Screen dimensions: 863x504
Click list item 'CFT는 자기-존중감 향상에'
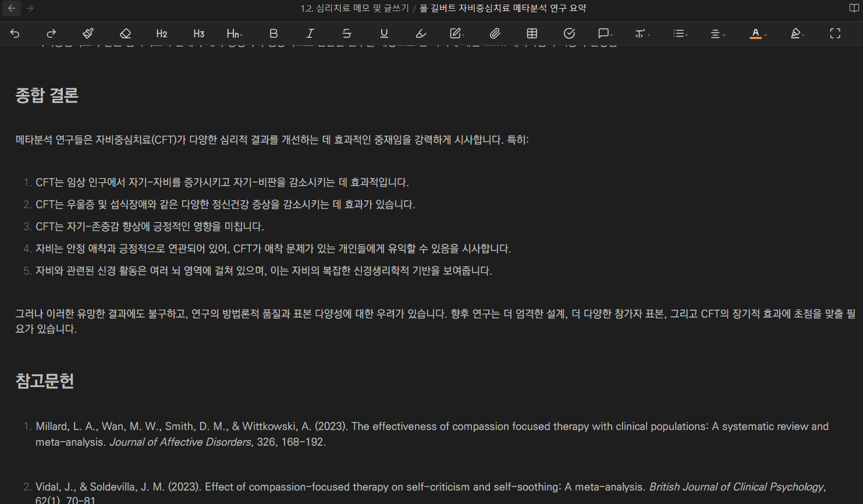tap(150, 226)
